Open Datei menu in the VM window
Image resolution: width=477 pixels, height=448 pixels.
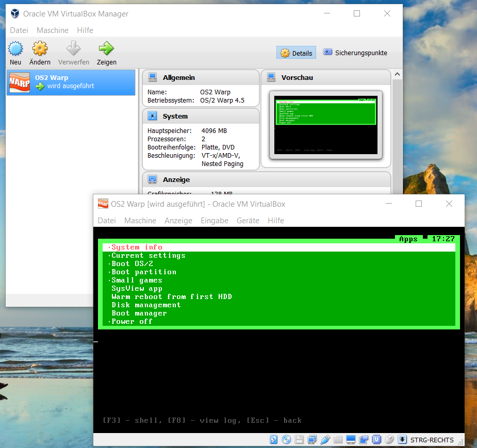107,221
